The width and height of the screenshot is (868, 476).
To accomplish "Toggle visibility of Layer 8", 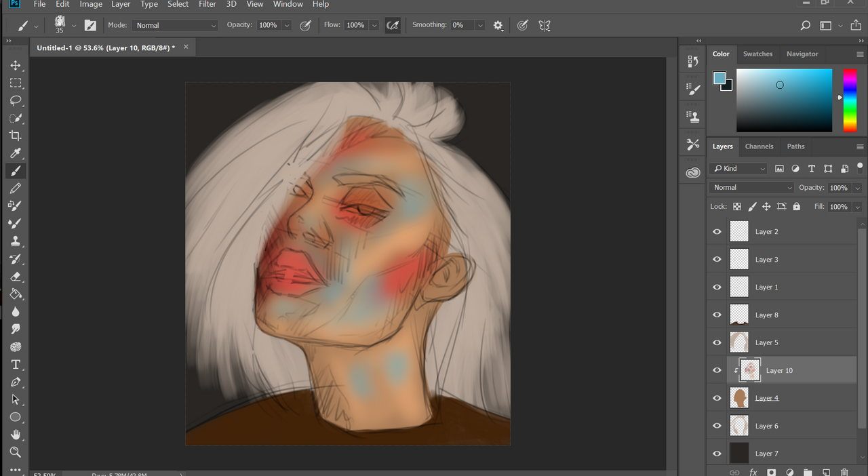I will tap(717, 315).
